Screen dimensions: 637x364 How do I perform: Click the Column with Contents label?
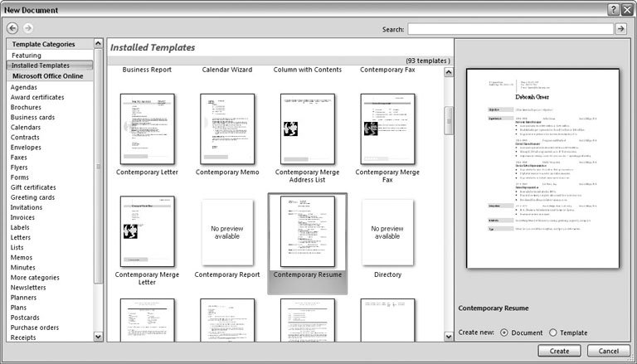[308, 70]
